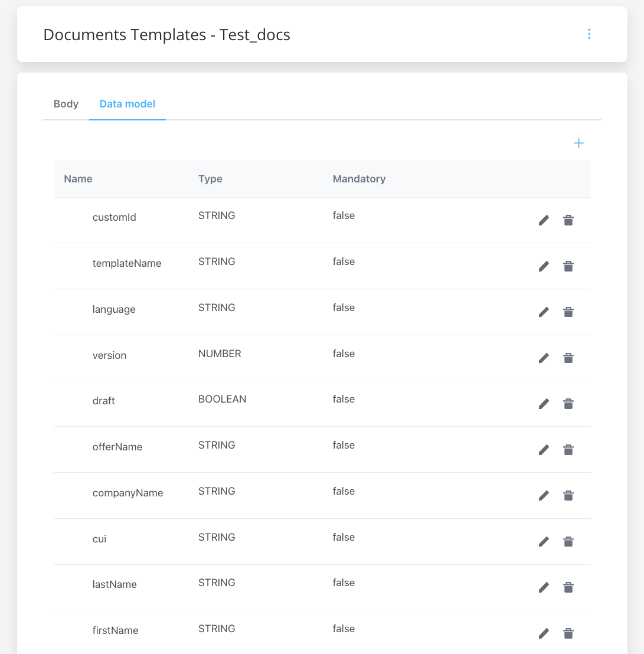Edit the firstName field
Screen dimensions: 644x654
pyautogui.click(x=544, y=633)
